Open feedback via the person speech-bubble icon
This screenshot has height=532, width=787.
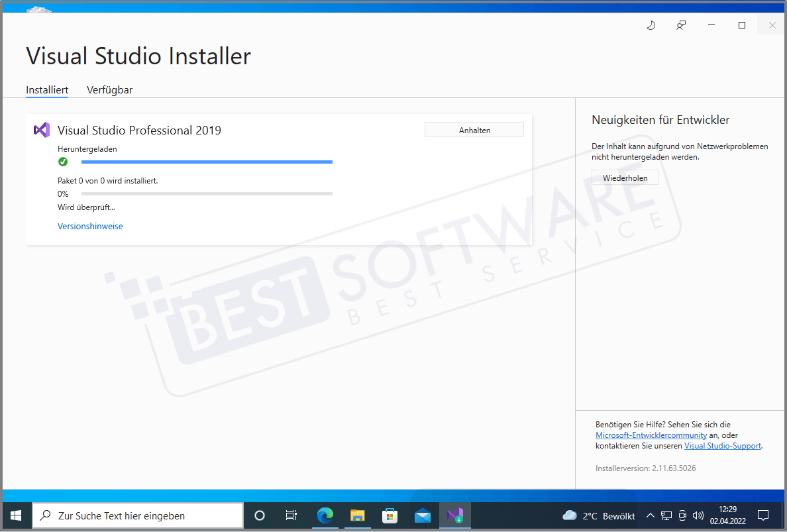[x=681, y=25]
